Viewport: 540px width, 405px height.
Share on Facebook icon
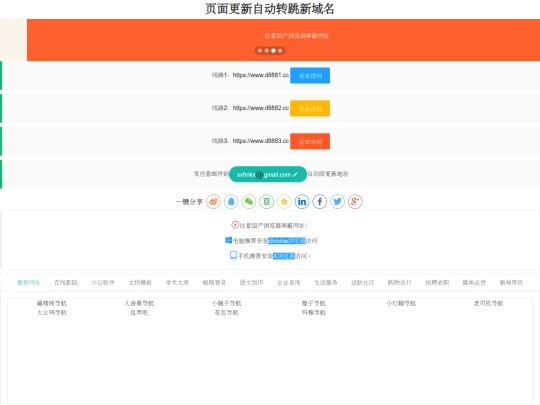point(320,201)
